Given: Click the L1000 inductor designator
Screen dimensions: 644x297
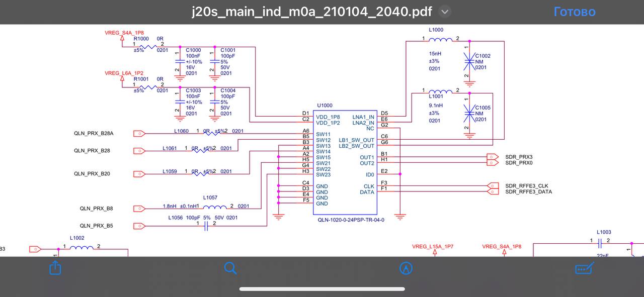Looking at the screenshot, I should pyautogui.click(x=436, y=30).
